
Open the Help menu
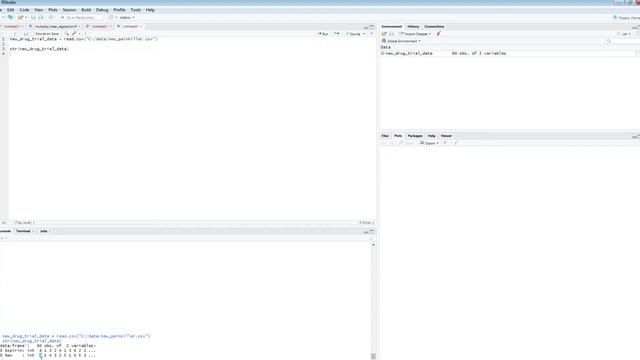pyautogui.click(x=150, y=10)
